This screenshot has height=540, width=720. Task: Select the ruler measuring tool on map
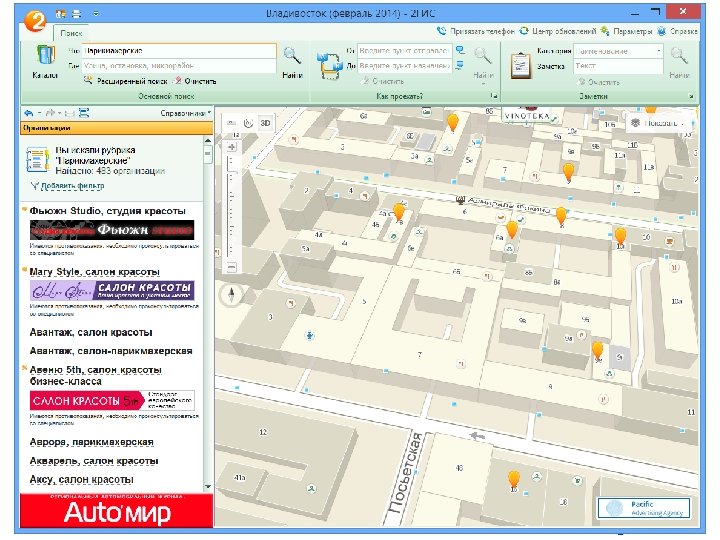[x=231, y=123]
